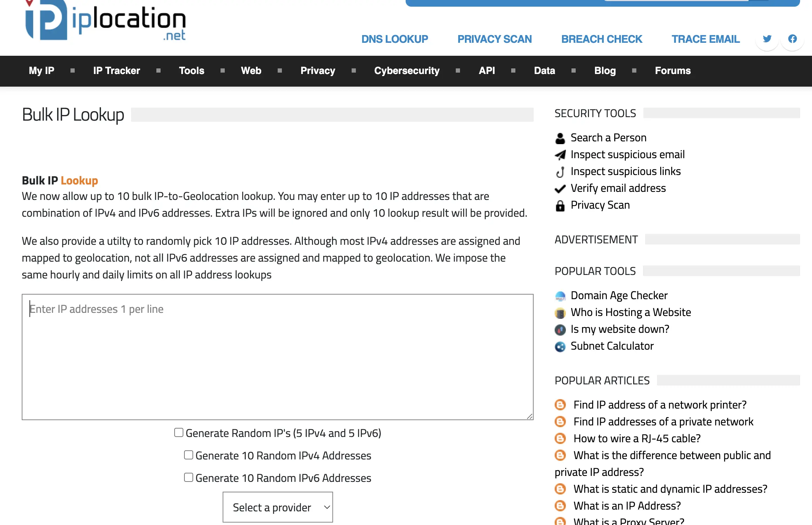Click the Is my website down icon
Image resolution: width=812 pixels, height=525 pixels.
[561, 330]
